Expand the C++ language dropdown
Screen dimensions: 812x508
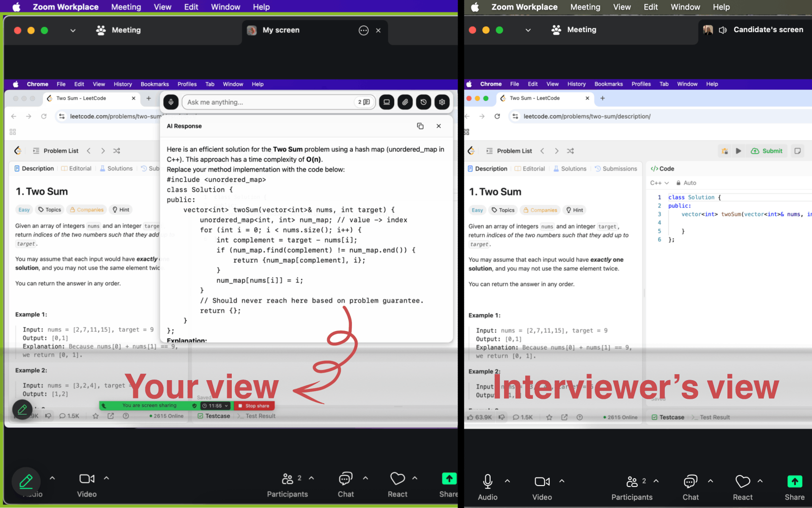[x=659, y=183]
